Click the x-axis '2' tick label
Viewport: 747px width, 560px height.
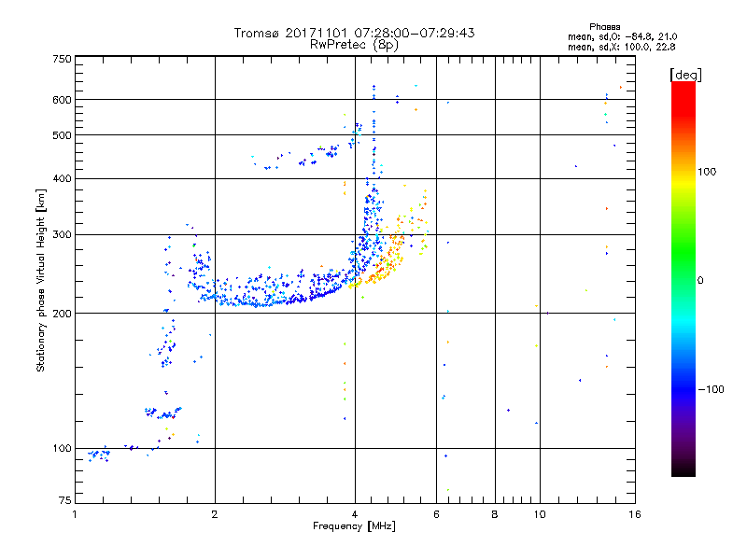[x=215, y=514]
